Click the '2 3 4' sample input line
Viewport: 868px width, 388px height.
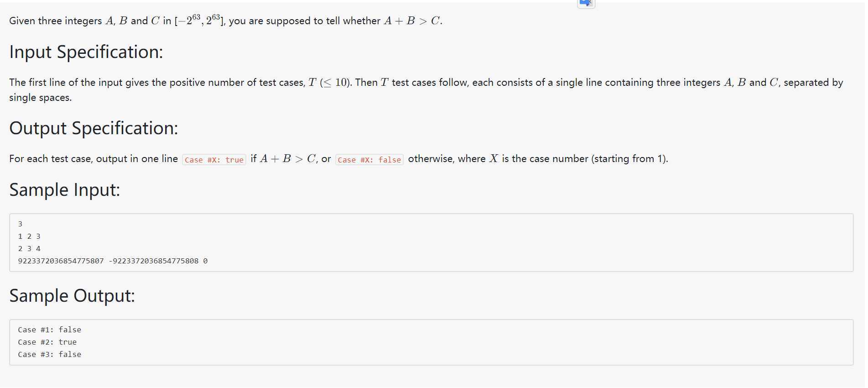click(x=29, y=249)
